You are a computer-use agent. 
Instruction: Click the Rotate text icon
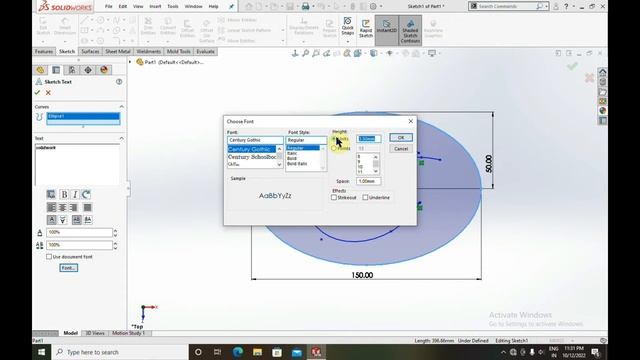pyautogui.click(x=86, y=194)
